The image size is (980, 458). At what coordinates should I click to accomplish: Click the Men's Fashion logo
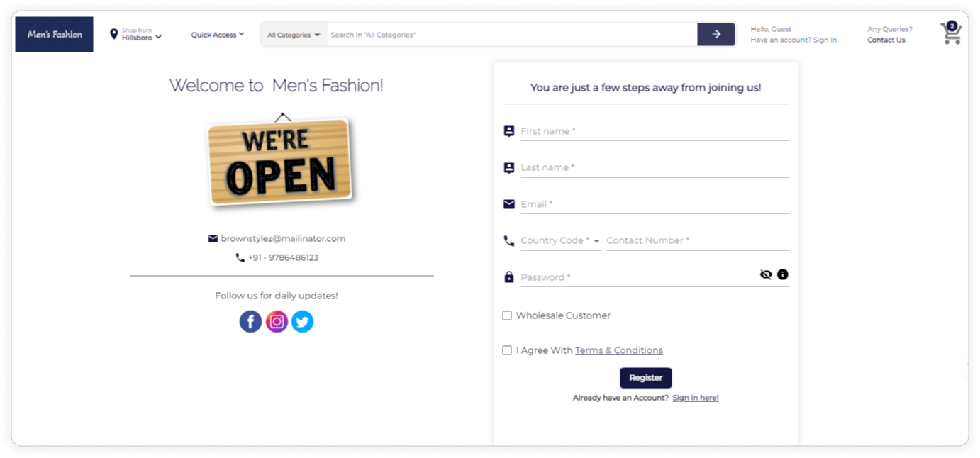click(55, 34)
